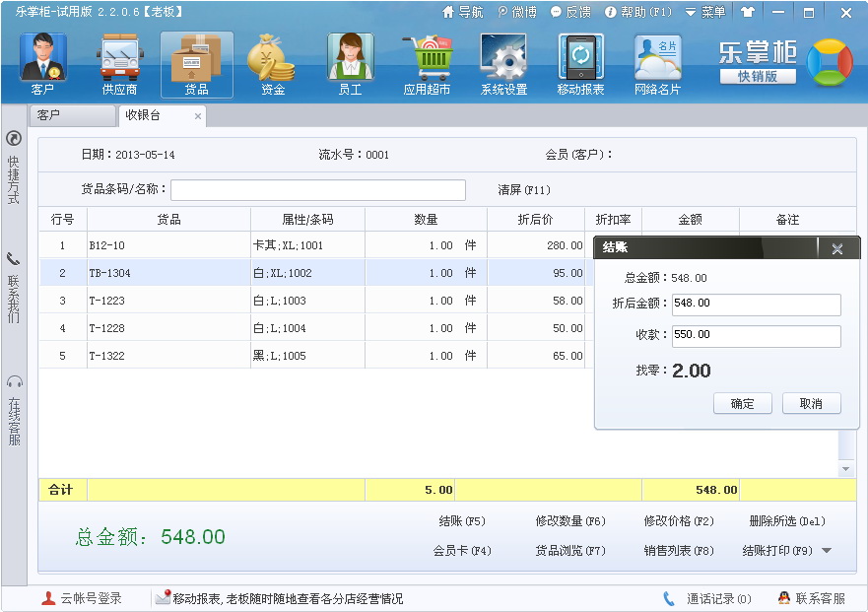The image size is (868, 612).
Task: Click the 收款 input field
Action: point(757,336)
